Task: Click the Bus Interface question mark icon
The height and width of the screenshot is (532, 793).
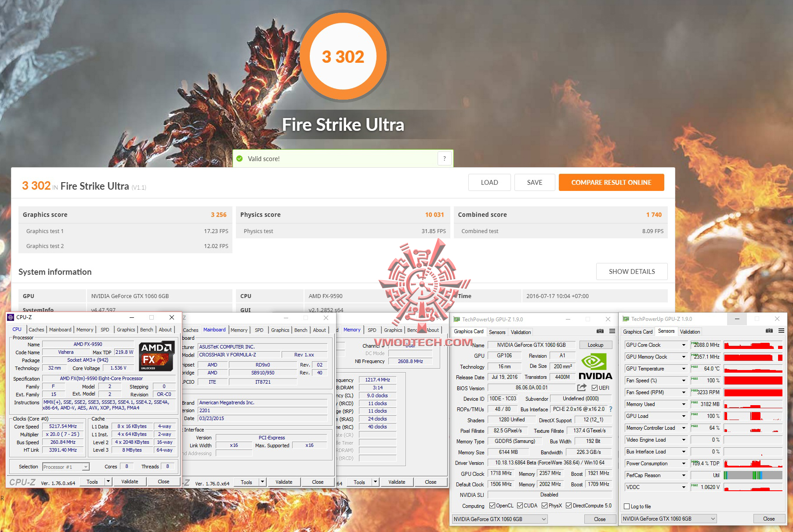Action: click(x=610, y=409)
